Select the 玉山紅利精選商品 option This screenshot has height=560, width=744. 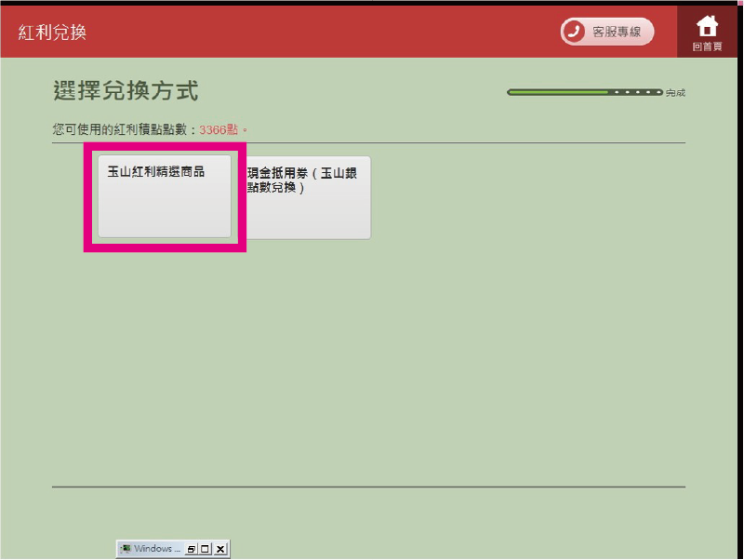(x=165, y=196)
